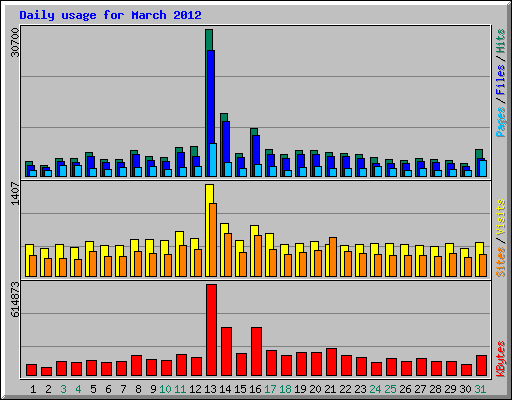
Task: Click the orange sites bar for day 21
Action: coord(333,257)
